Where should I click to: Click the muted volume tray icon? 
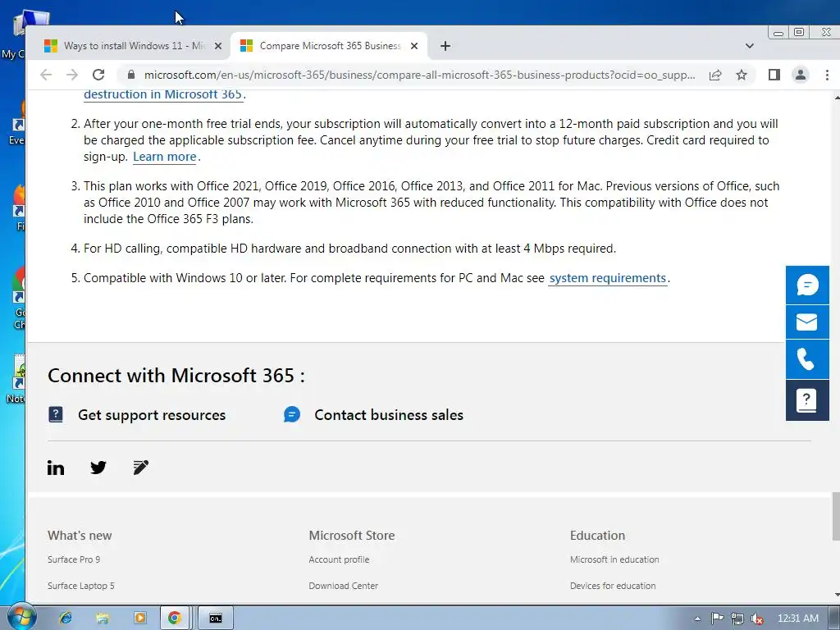756,619
